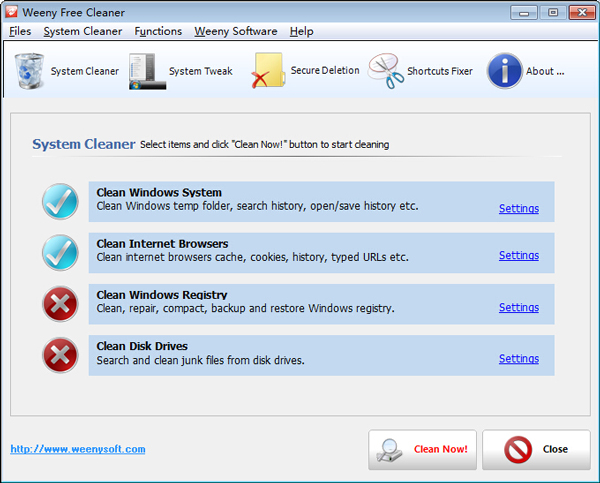
Task: Click the magnifier icon on Clean Now!
Action: pyautogui.click(x=389, y=449)
